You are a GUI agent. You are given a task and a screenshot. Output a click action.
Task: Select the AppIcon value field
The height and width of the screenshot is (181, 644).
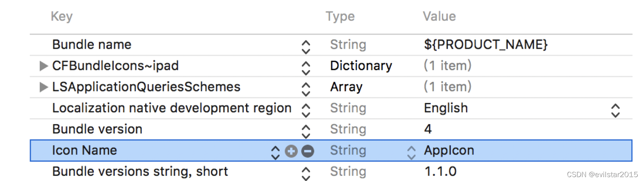click(449, 151)
